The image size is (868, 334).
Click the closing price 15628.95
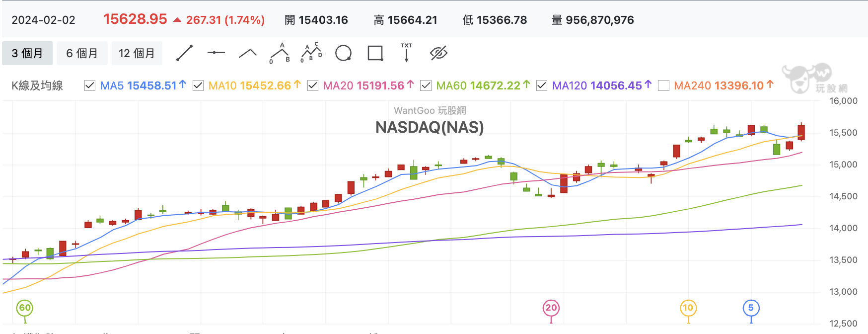tap(135, 19)
